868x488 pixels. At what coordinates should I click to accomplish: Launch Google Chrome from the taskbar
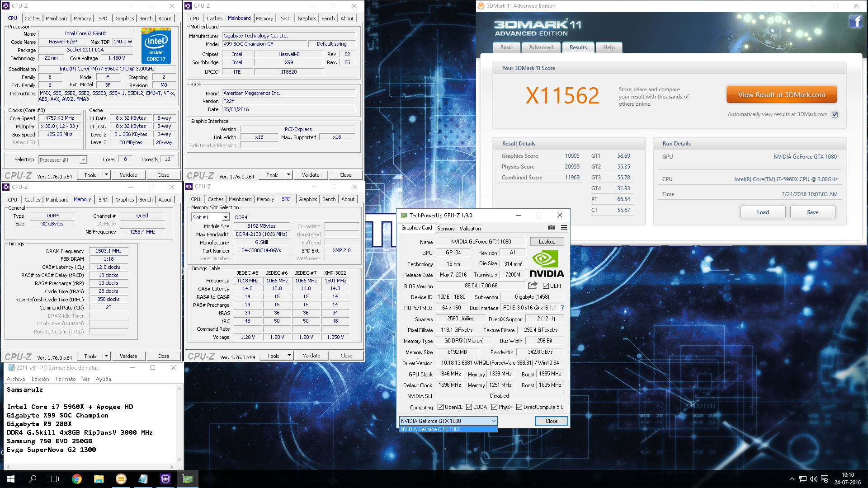click(x=77, y=479)
